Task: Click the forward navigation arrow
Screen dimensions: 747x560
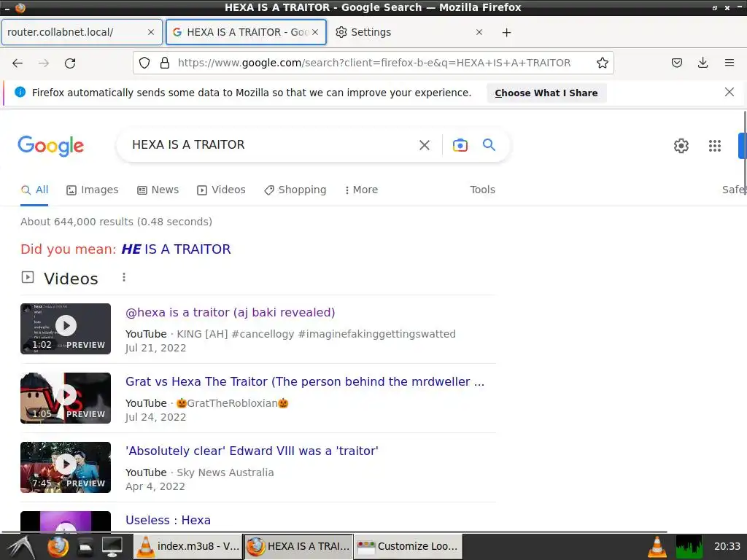Action: click(44, 63)
